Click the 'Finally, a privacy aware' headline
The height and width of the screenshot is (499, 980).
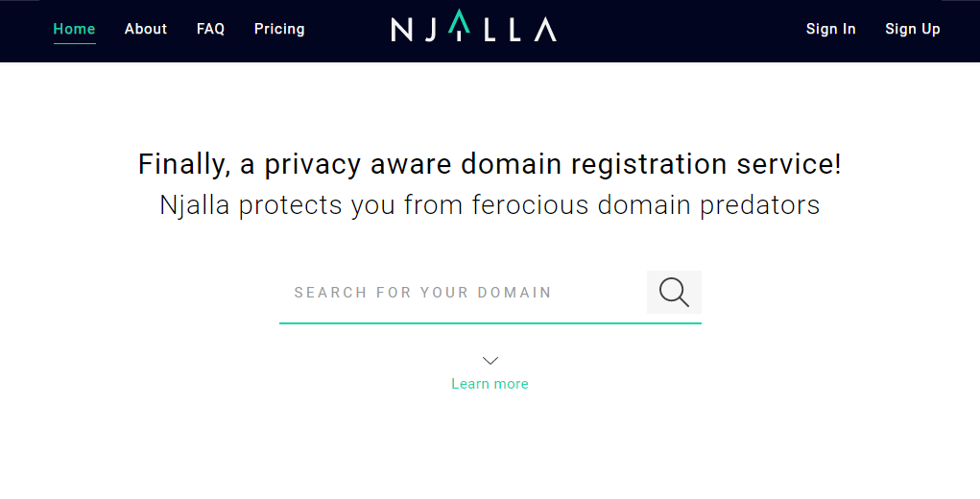pyautogui.click(x=490, y=165)
